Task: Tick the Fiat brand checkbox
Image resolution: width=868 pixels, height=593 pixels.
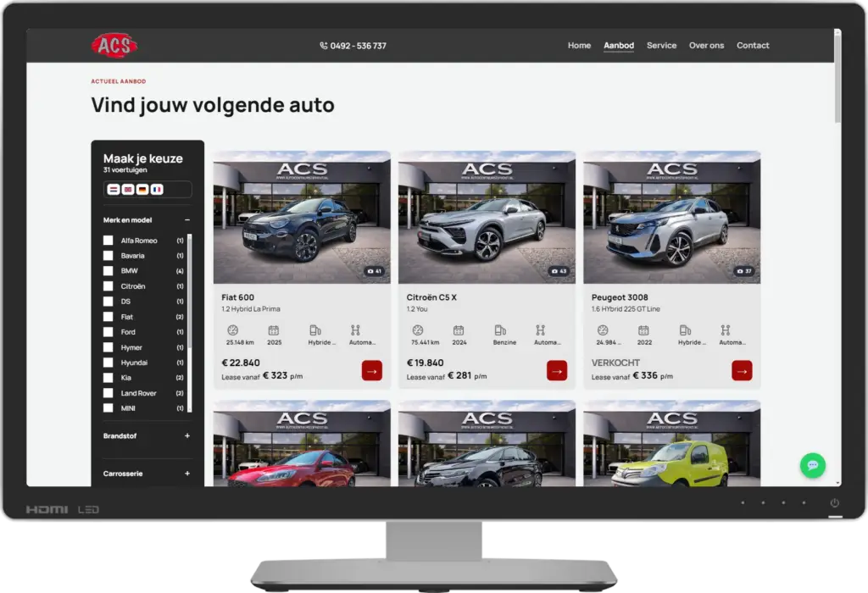Action: coord(108,317)
